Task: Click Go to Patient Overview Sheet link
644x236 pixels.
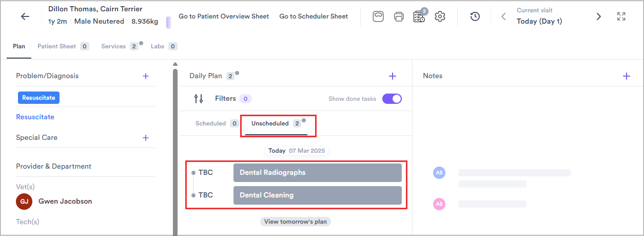Action: click(x=224, y=16)
